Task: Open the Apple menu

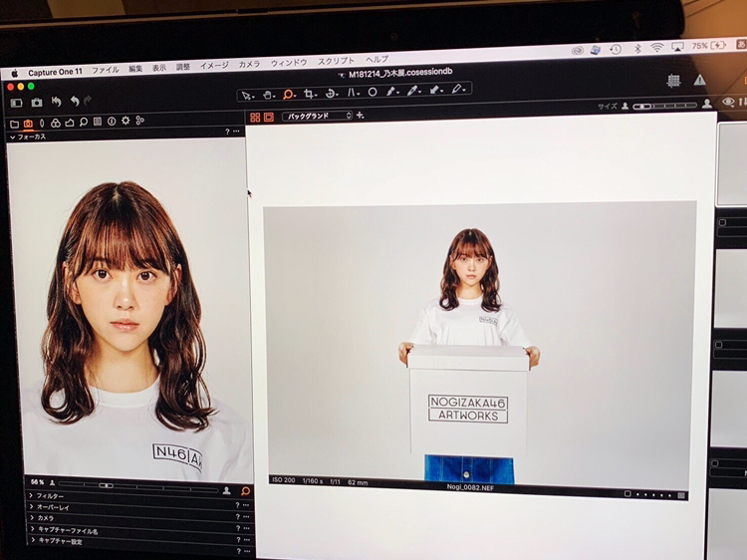Action: tap(15, 74)
